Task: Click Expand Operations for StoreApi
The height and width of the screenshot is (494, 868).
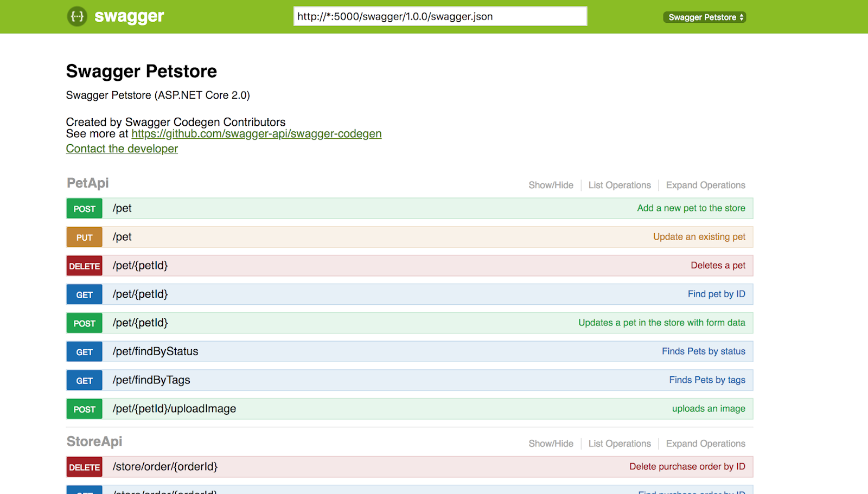Action: 706,444
